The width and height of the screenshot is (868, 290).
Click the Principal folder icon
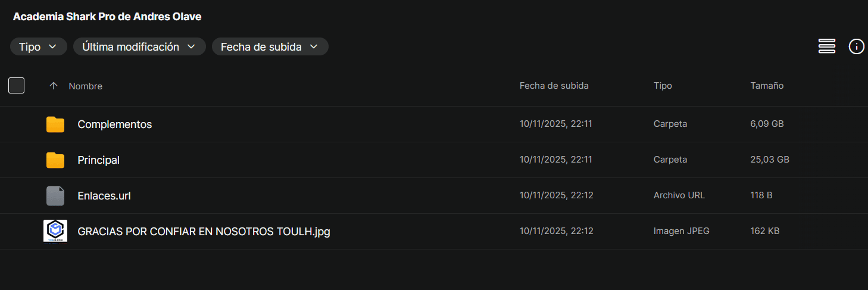55,160
